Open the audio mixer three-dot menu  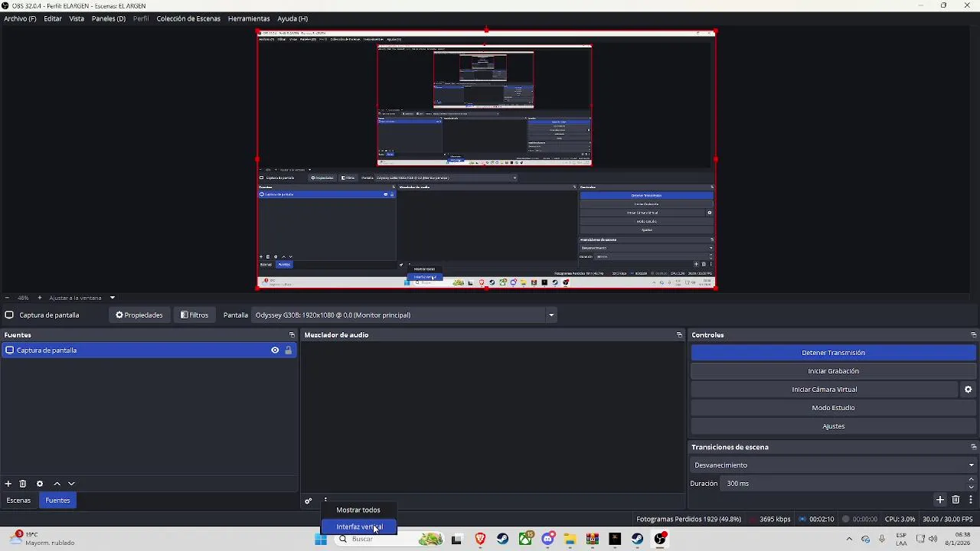coord(325,500)
